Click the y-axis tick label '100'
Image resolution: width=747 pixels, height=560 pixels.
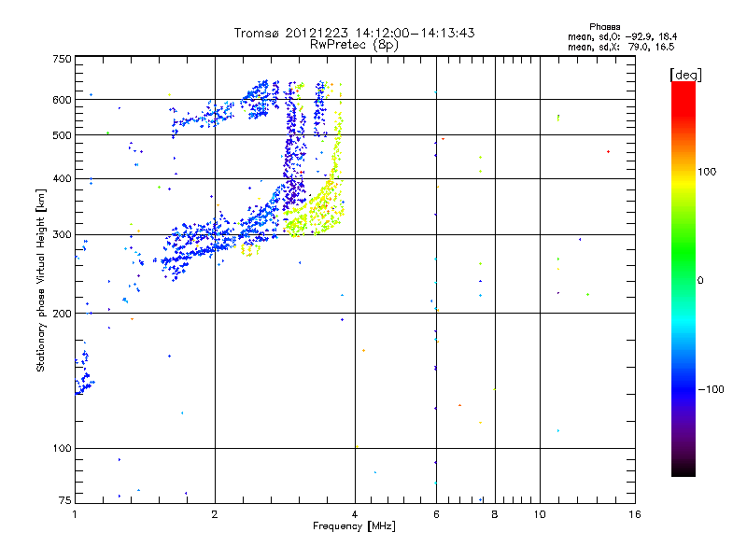[62, 448]
